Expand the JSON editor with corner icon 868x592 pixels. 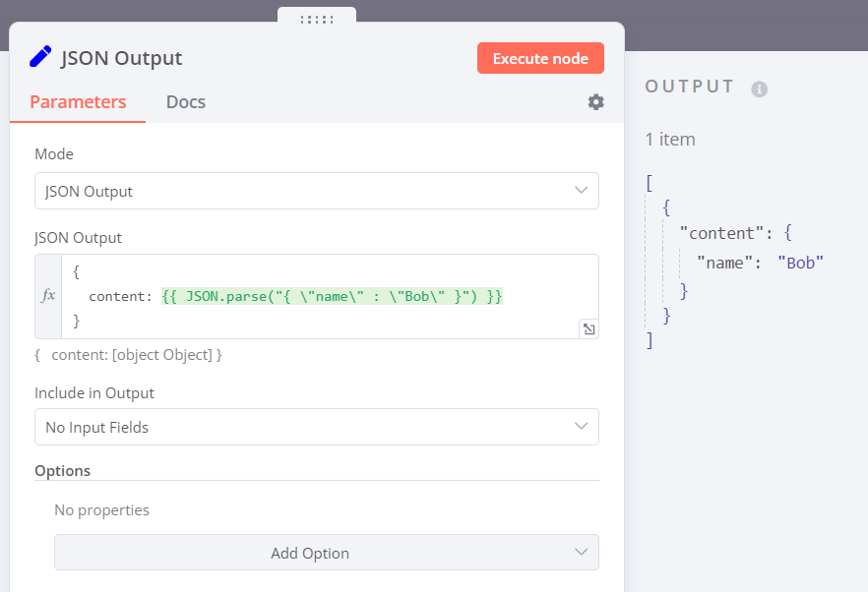(589, 328)
